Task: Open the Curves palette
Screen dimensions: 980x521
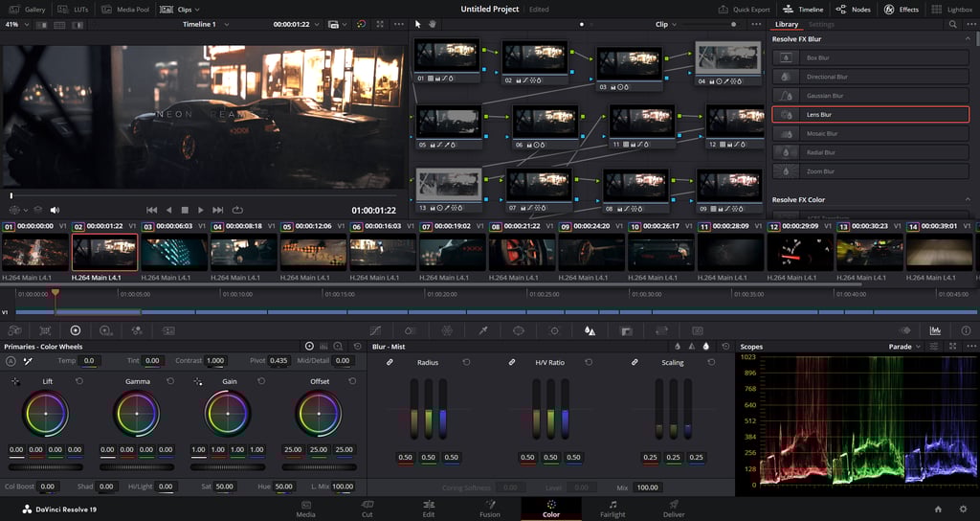Action: (x=375, y=330)
